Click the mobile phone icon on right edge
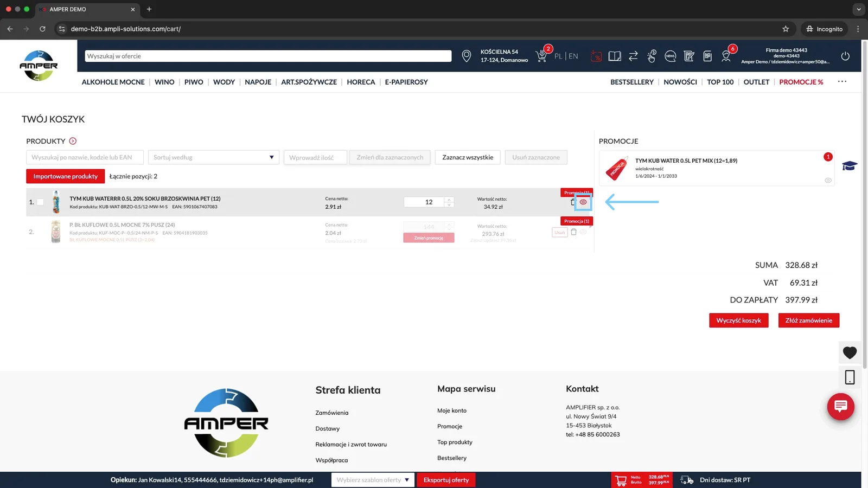 click(x=850, y=377)
